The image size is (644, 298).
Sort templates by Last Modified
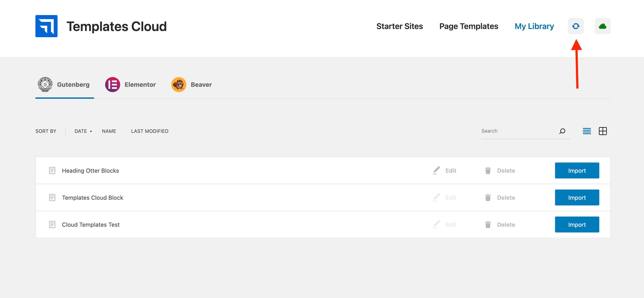coord(150,131)
